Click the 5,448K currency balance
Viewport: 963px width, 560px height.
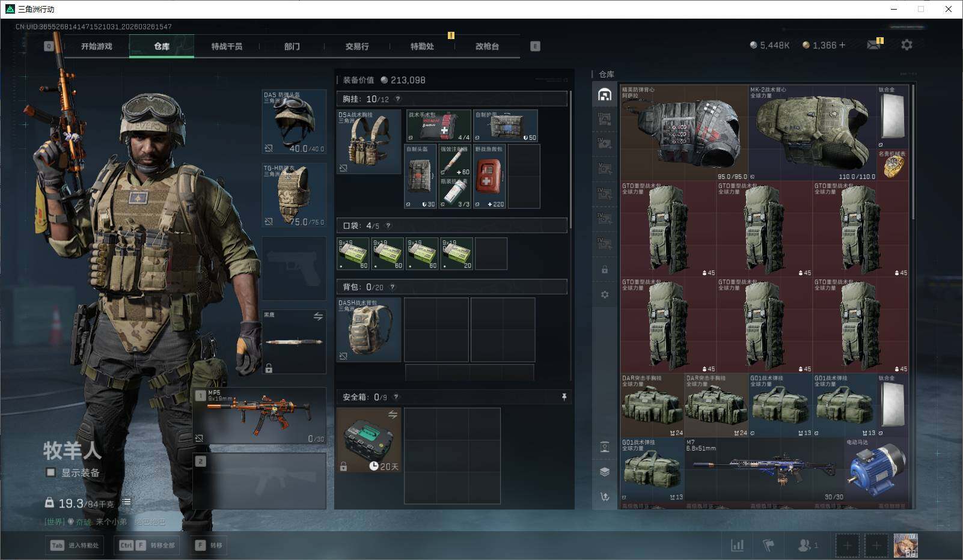click(x=769, y=45)
